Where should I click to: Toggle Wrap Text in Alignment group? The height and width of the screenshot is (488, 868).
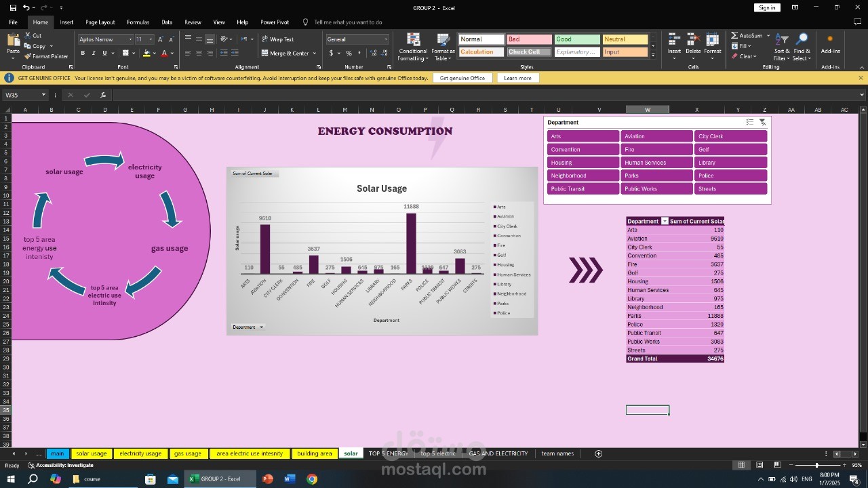click(277, 39)
